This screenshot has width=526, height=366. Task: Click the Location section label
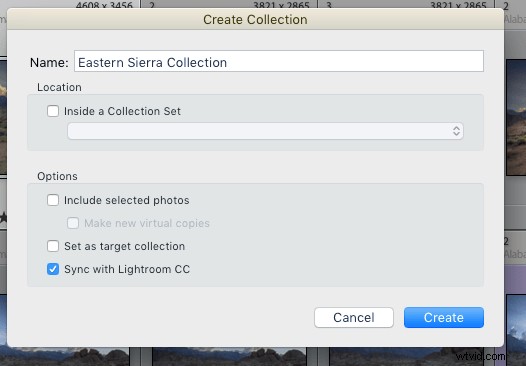59,87
